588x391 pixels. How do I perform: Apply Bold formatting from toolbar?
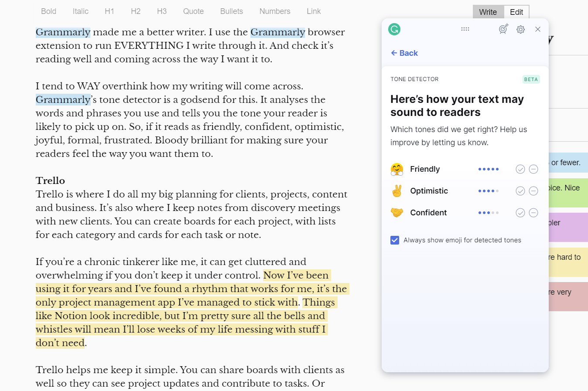48,11
